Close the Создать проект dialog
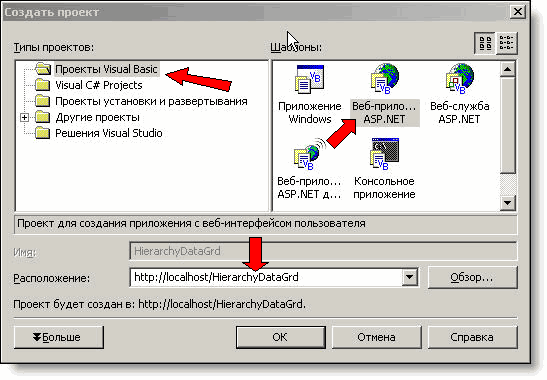Viewport: 547px width, 380px height. 518,12
